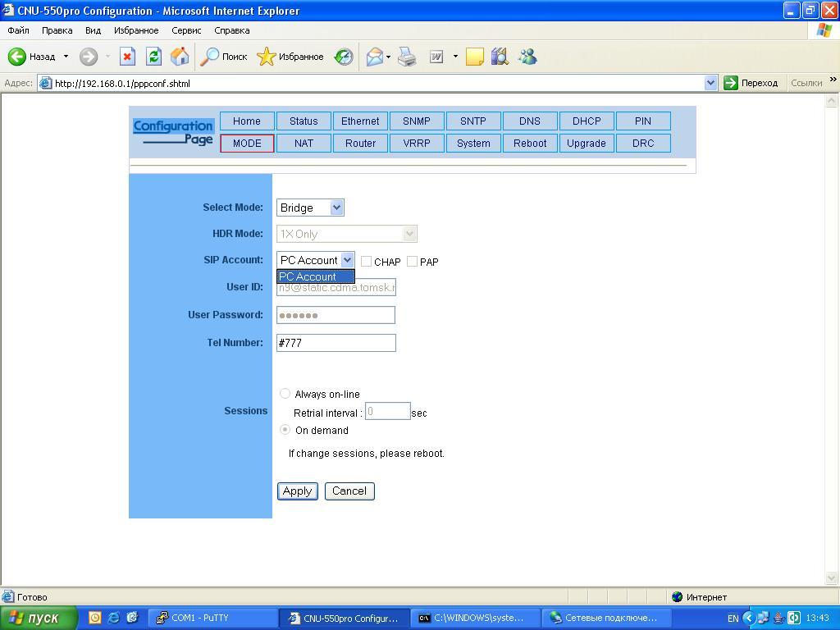Open the HDR Mode 1X Only dropdown
The width and height of the screenshot is (840, 630).
347,234
